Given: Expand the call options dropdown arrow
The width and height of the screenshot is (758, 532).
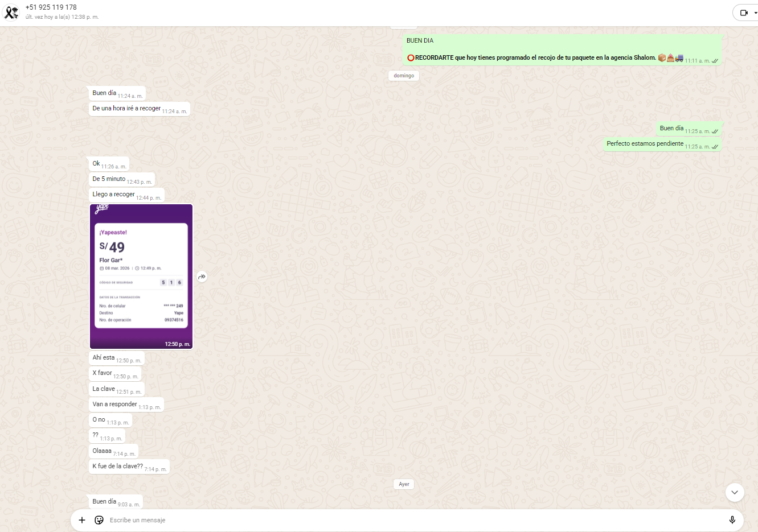Looking at the screenshot, I should pyautogui.click(x=755, y=13).
